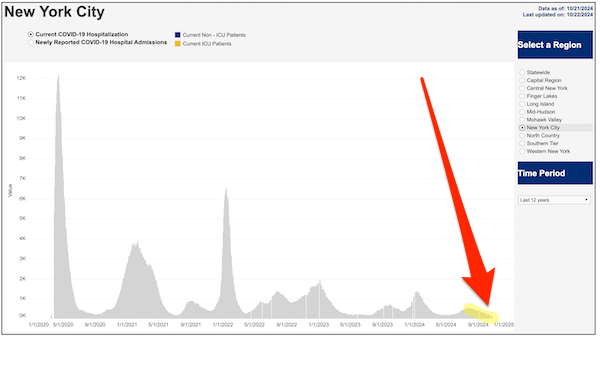Open the Time Period dropdown
Screen dimensions: 600x380
click(554, 200)
